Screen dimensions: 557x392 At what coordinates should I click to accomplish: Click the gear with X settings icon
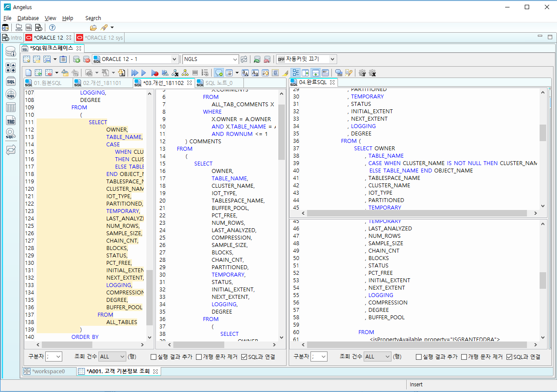[372, 73]
